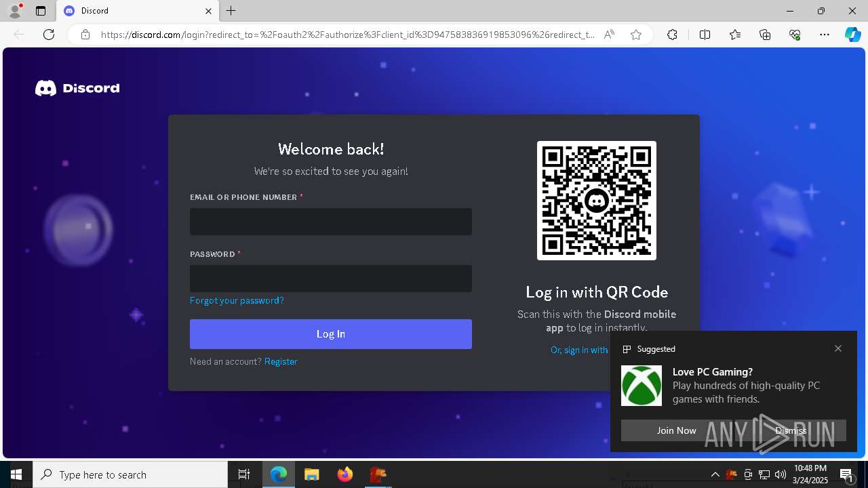
Task: Add this page to favorites star
Action: coord(636,35)
